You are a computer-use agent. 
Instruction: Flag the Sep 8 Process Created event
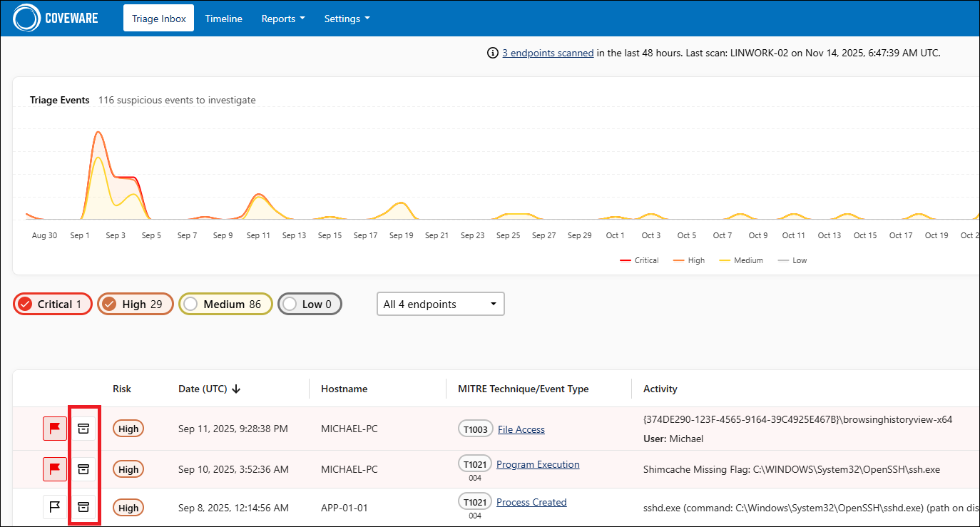(x=55, y=507)
